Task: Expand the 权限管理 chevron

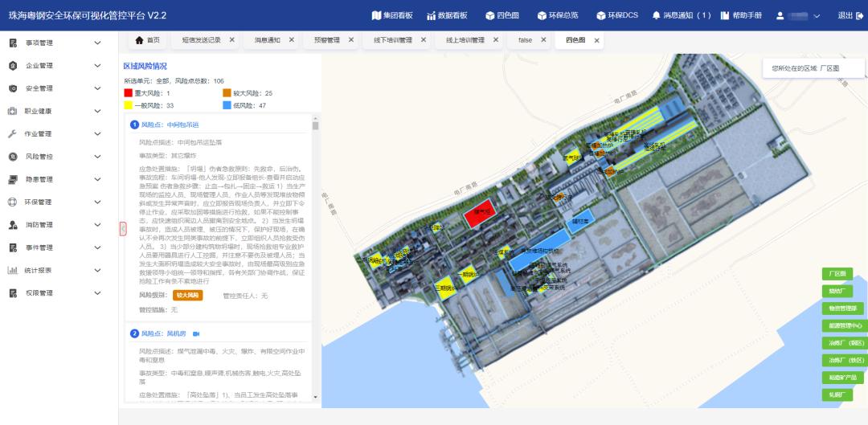Action: 97,292
